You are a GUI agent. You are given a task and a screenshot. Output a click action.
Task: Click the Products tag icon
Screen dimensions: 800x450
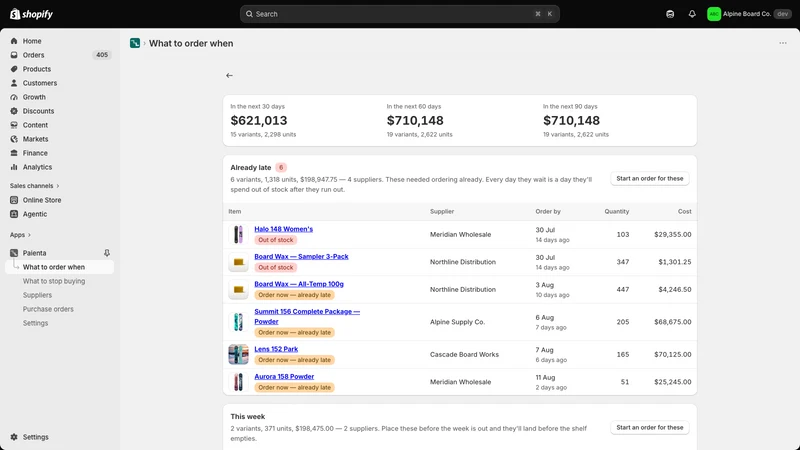[x=14, y=69]
